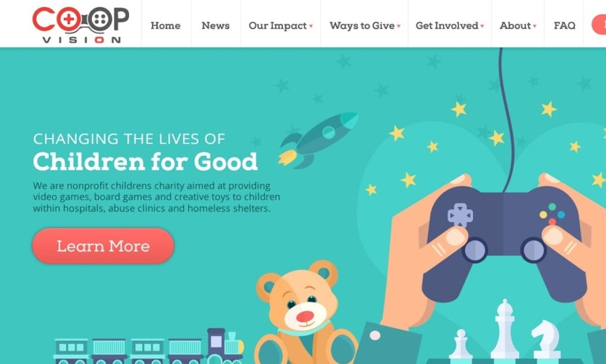Click the white chess knight piece

(546, 339)
